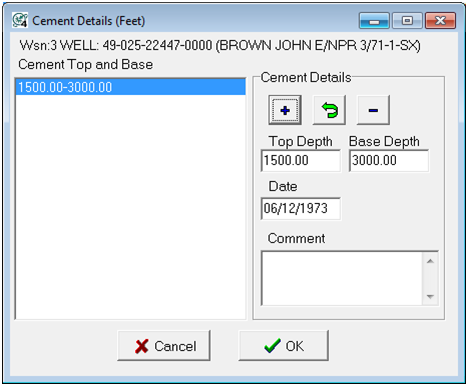Click the Comment box scroll down arrow

click(x=430, y=296)
